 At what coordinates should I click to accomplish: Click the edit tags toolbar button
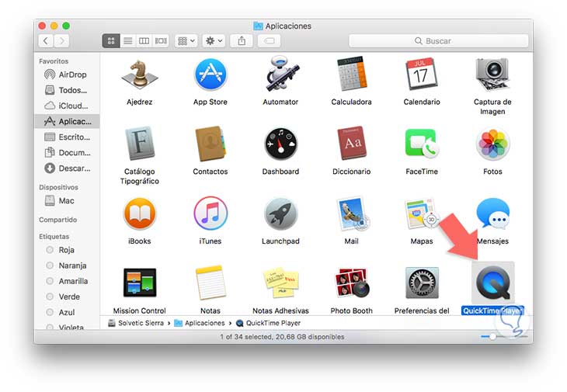[x=270, y=41]
